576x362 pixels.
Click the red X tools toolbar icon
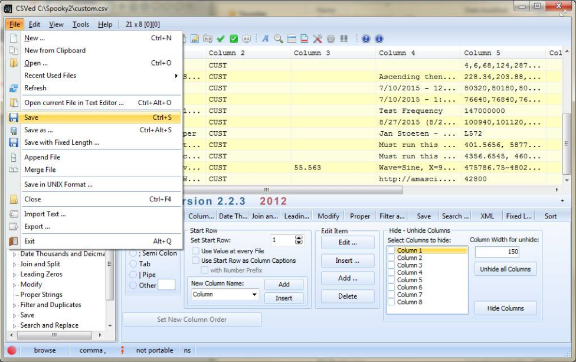click(x=317, y=39)
